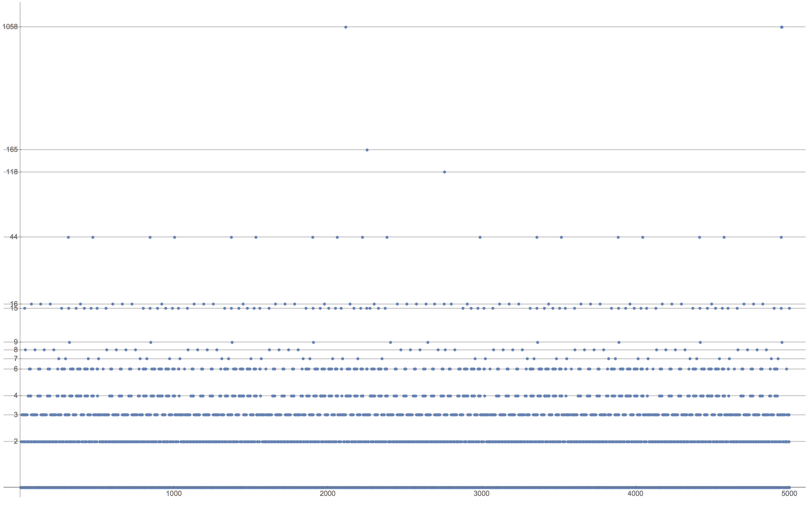812x508 pixels.
Task: Click the 4000 x-axis tick label
Action: [635, 493]
